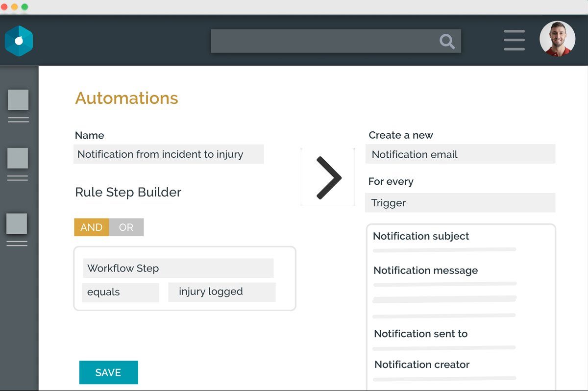Toggle the AND rule operator
Screen dimensions: 588x391
tap(91, 227)
